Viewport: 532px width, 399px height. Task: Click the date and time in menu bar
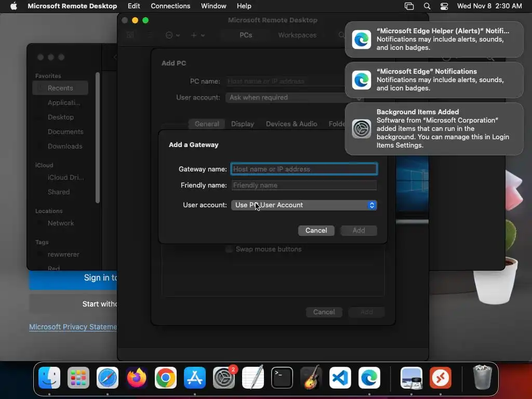click(x=489, y=6)
